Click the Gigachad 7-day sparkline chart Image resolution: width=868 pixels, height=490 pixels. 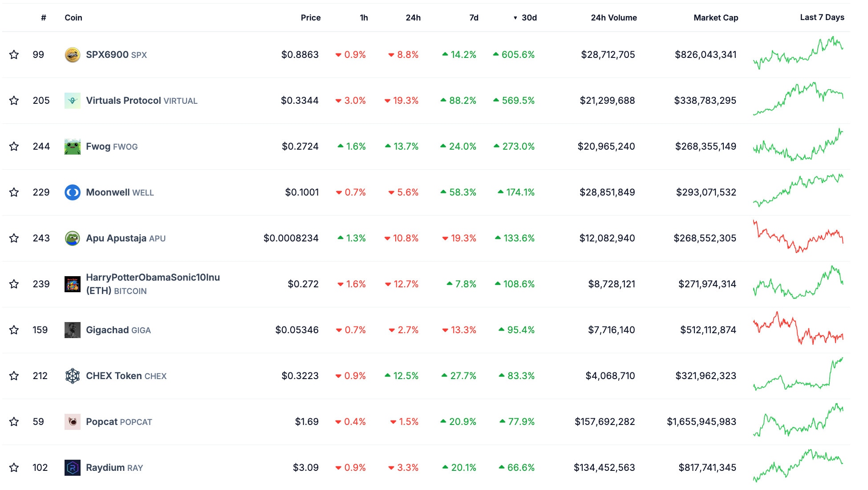pyautogui.click(x=798, y=328)
